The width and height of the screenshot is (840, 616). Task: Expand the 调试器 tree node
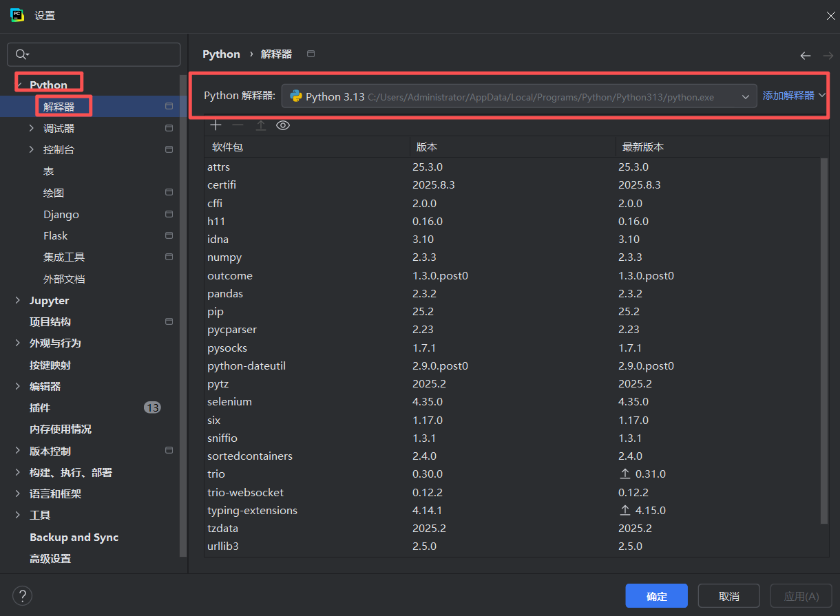click(32, 128)
